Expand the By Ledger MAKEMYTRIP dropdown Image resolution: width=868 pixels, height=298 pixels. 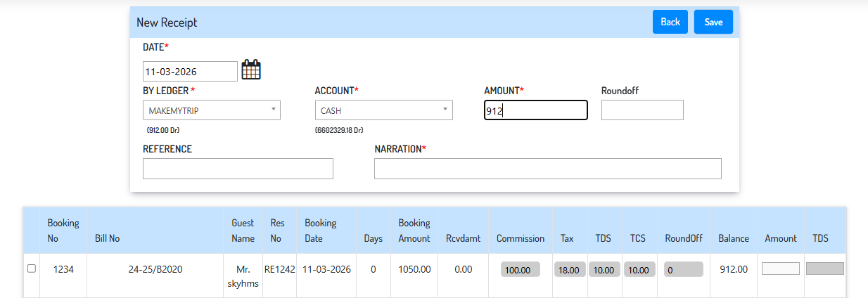[211, 110]
